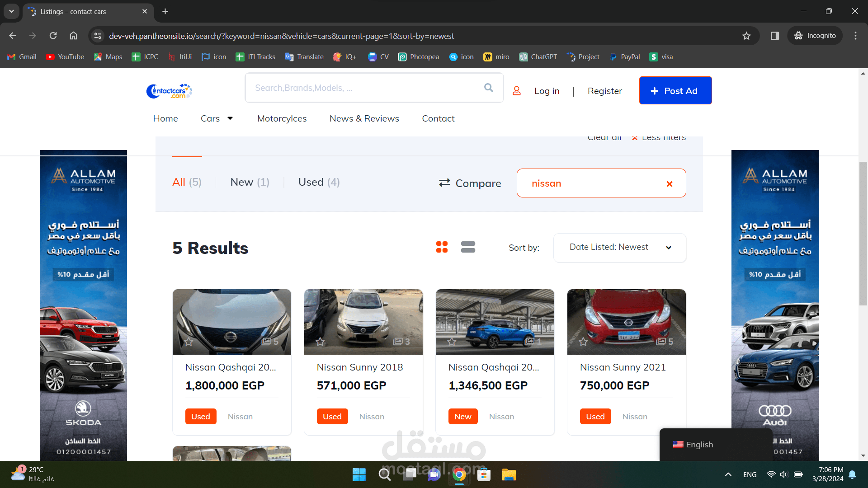Click the Compare arrows icon

(x=444, y=183)
